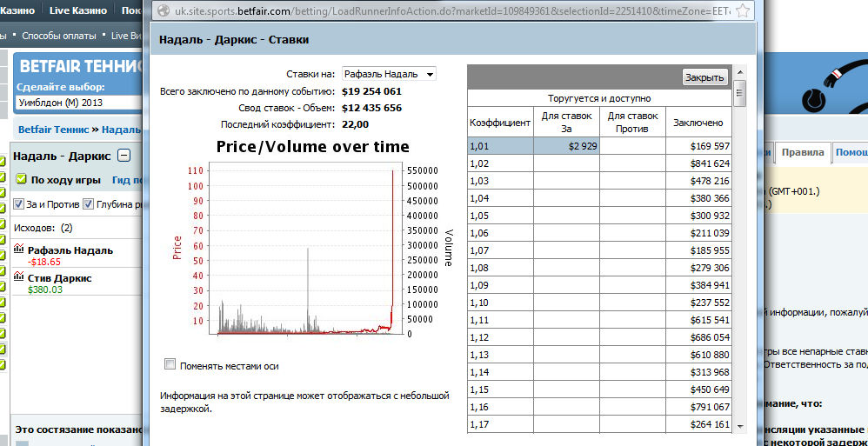This screenshot has height=446, width=868.
Task: Click the globe site icon in address bar
Action: click(x=164, y=10)
